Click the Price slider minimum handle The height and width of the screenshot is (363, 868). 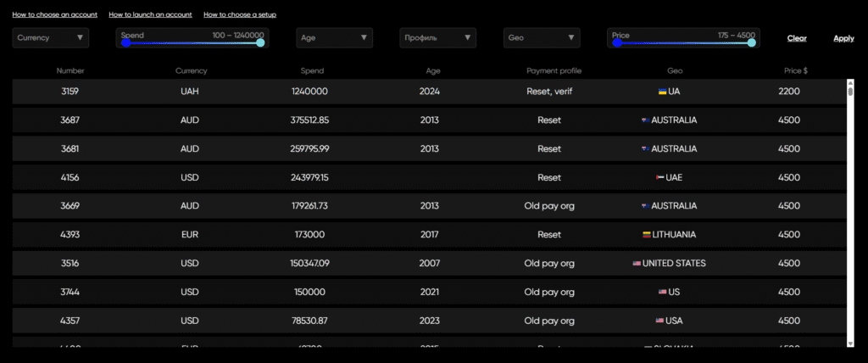[617, 42]
